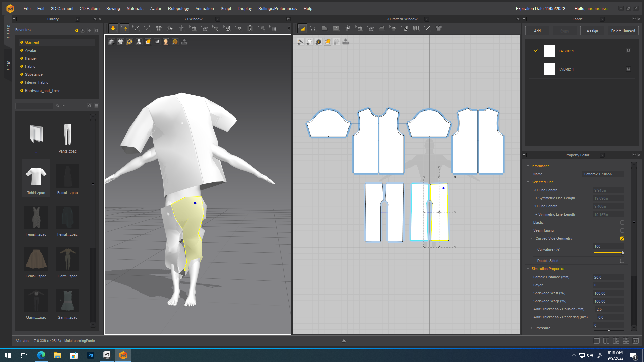Click the 2D pattern info display icon
The image size is (644, 362).
point(318,42)
